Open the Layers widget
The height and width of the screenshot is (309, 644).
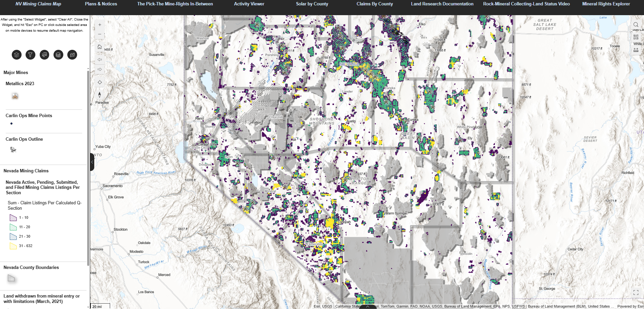16,55
